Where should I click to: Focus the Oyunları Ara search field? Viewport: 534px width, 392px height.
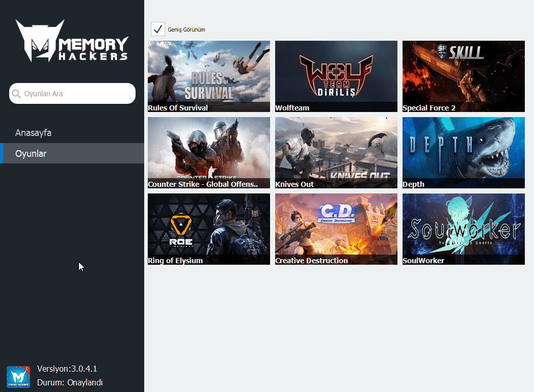72,94
